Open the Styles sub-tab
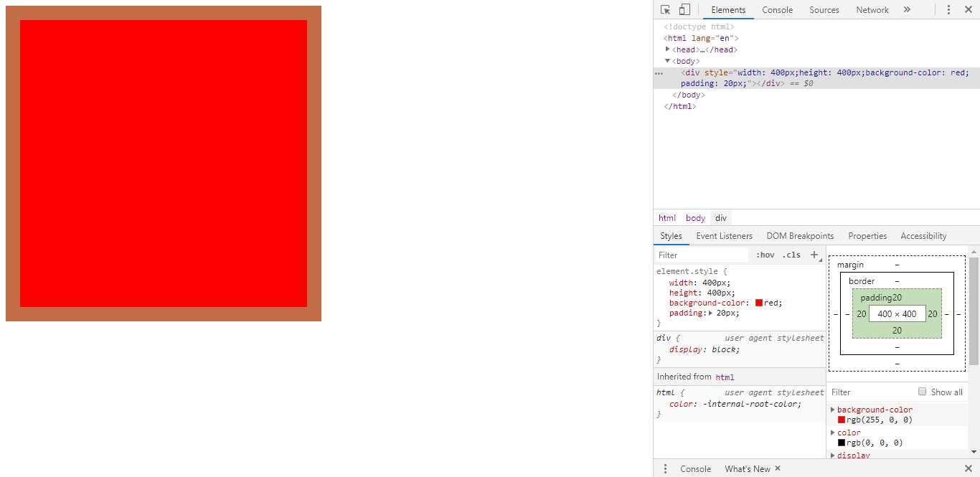This screenshot has width=980, height=477. pos(671,236)
